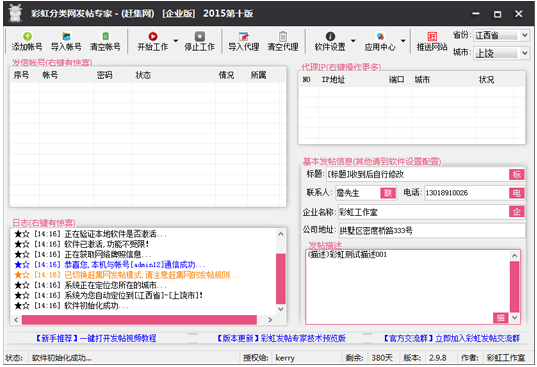Click the application logo in the title bar

pyautogui.click(x=15, y=13)
